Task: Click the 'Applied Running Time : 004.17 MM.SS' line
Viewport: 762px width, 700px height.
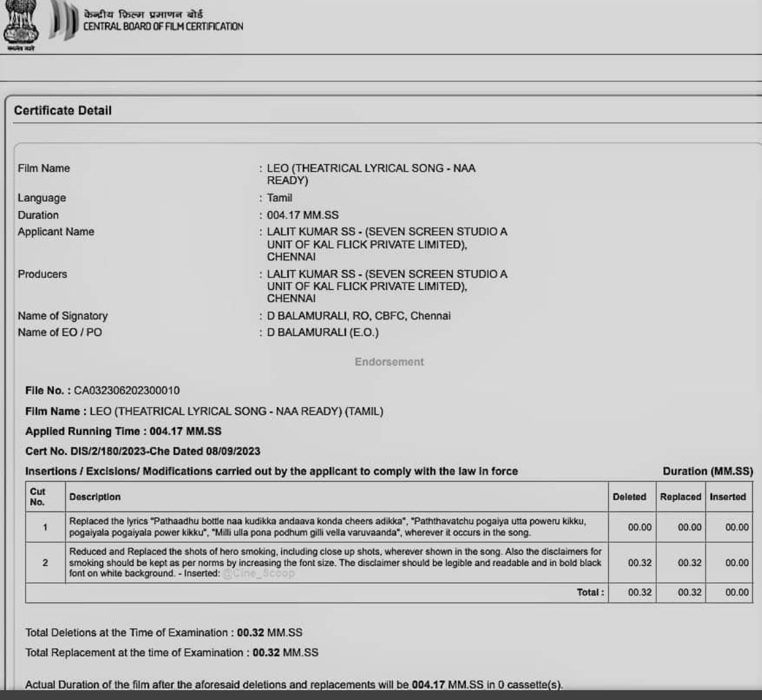Action: point(123,432)
